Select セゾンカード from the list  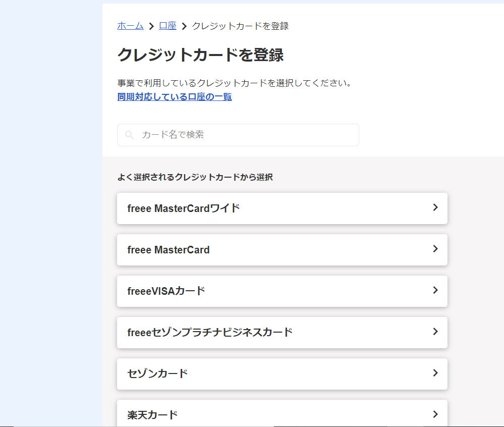coord(282,374)
